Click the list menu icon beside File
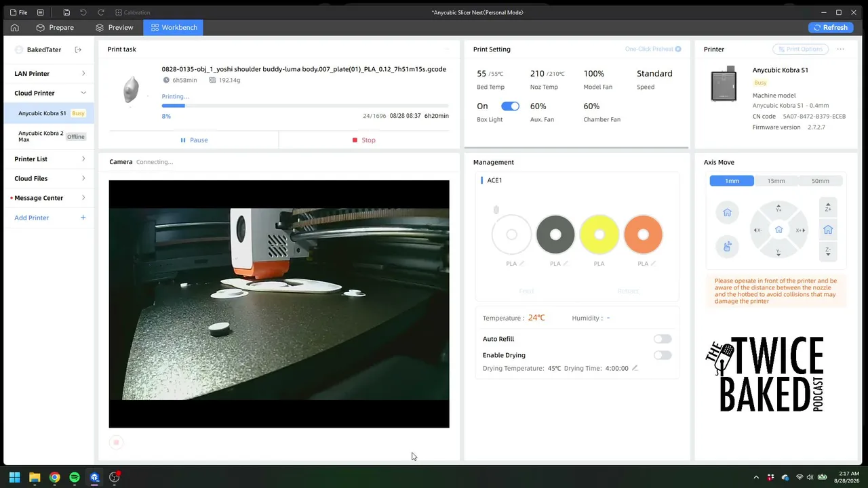868x488 pixels. tap(41, 12)
